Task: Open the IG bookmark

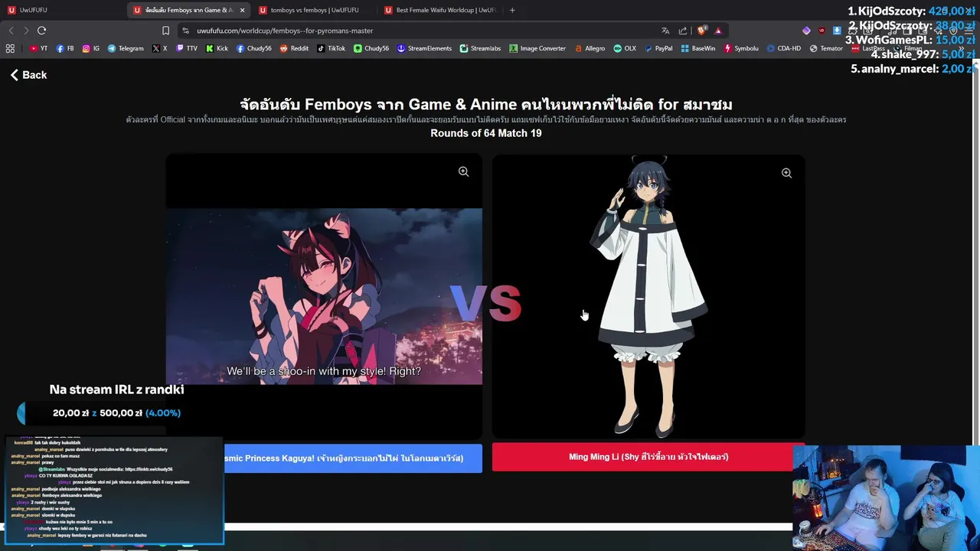Action: pyautogui.click(x=91, y=48)
